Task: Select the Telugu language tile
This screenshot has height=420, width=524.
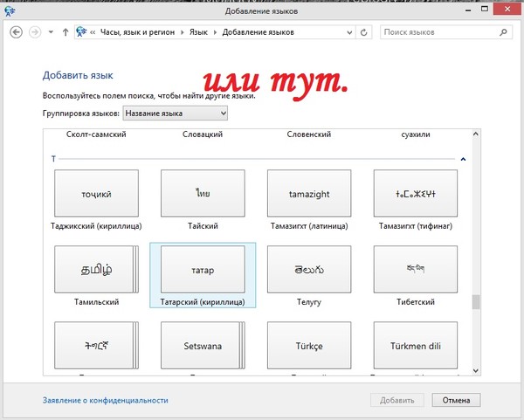Action: (309, 269)
